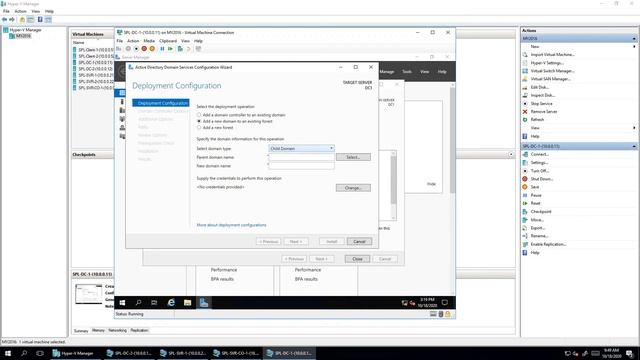The width and height of the screenshot is (640, 360).
Task: Click Deployment Configuration wizard step
Action: click(x=161, y=103)
